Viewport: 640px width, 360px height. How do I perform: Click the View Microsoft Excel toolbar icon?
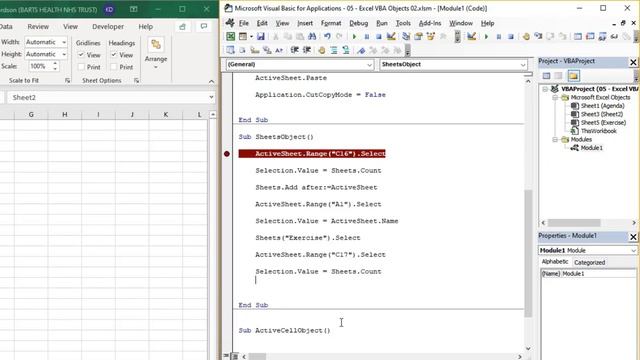pos(231,36)
